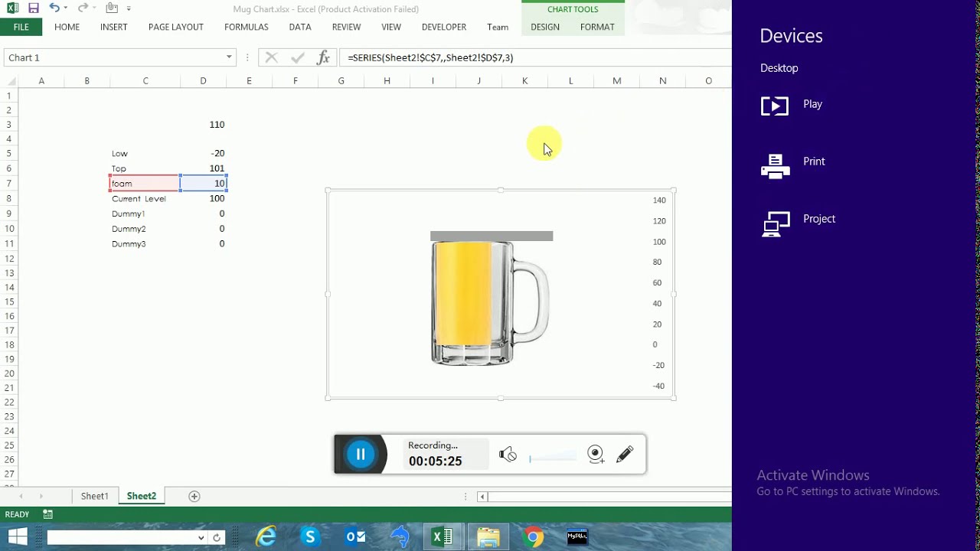Open the FILE tab
The image size is (980, 551).
click(x=21, y=27)
